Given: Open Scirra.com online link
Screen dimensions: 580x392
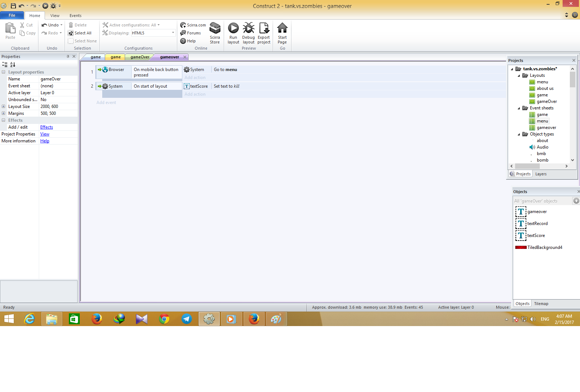Looking at the screenshot, I should pyautogui.click(x=193, y=25).
